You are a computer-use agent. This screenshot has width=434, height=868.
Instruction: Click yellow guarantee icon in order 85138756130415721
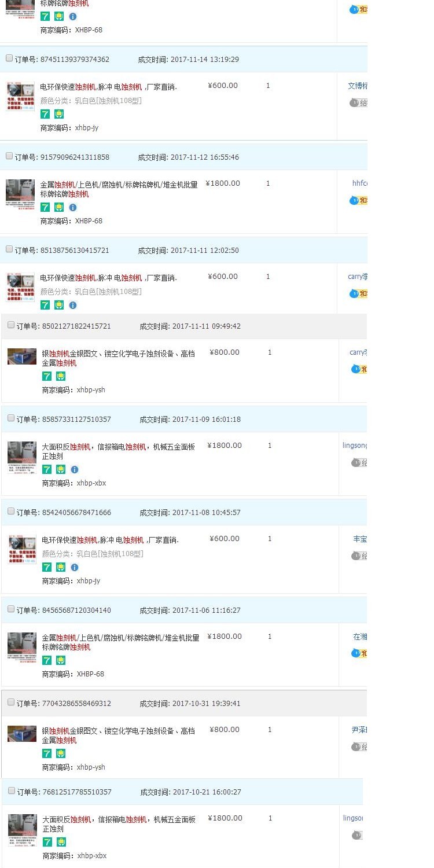59,305
